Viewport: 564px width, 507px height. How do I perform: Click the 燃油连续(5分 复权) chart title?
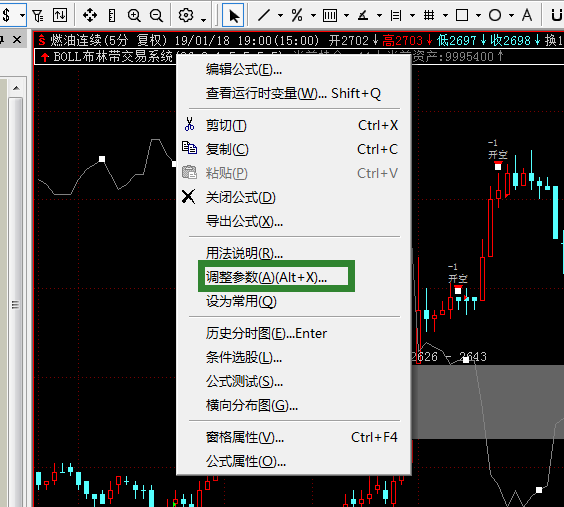[109, 40]
